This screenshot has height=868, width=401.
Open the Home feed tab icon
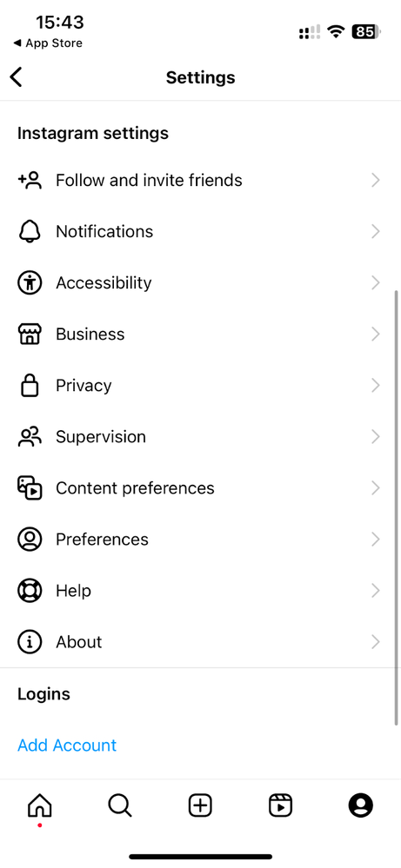click(40, 805)
